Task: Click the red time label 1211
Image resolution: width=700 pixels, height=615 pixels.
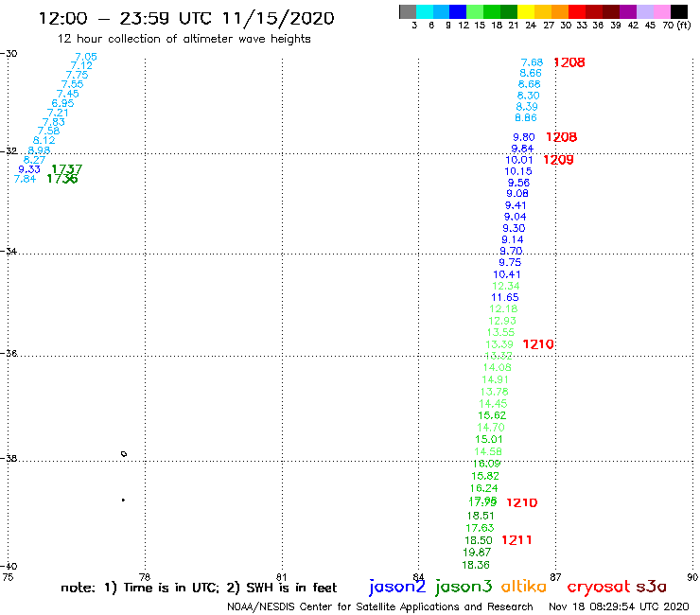Action: [516, 540]
